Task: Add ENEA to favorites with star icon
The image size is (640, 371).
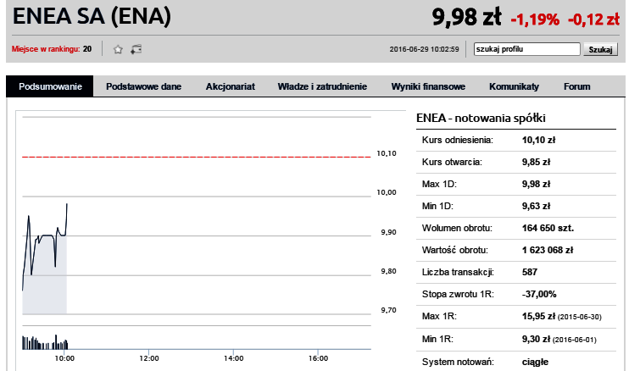Action: coord(118,49)
